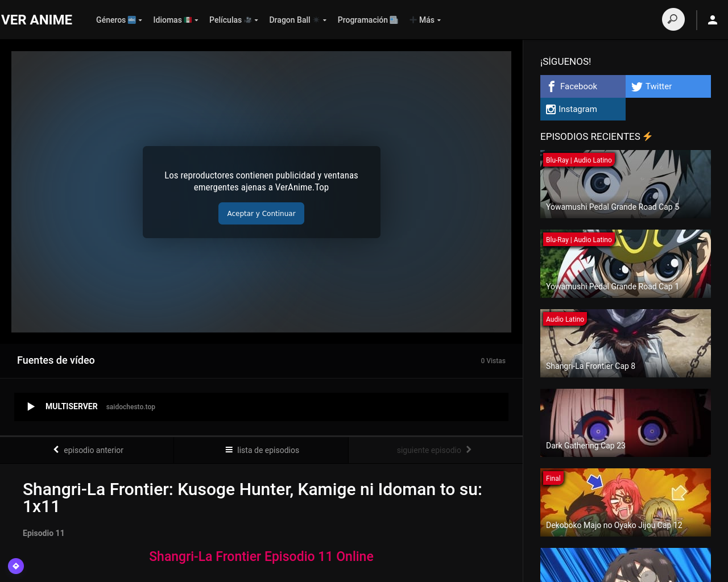Expand the Géneros dropdown menu
This screenshot has height=582, width=728.
point(119,20)
